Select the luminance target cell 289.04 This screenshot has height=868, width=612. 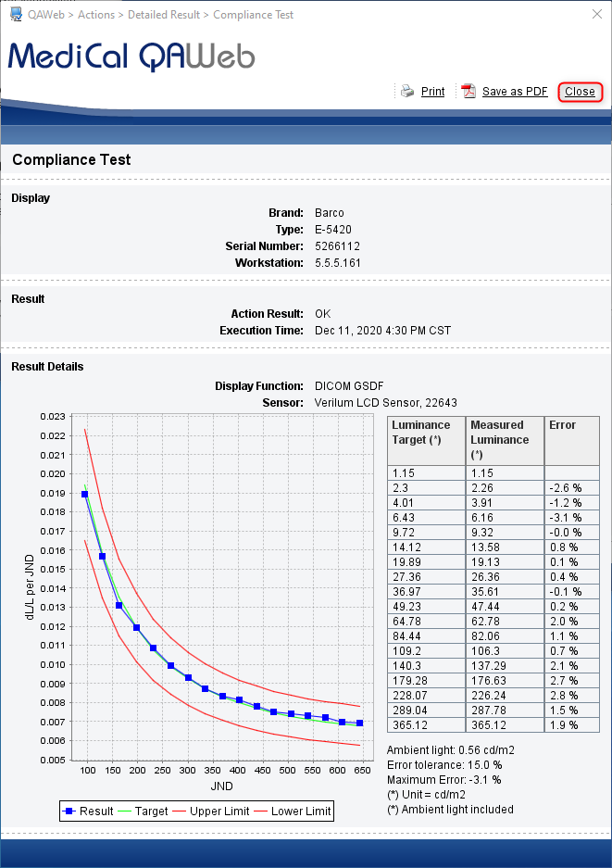coord(427,711)
